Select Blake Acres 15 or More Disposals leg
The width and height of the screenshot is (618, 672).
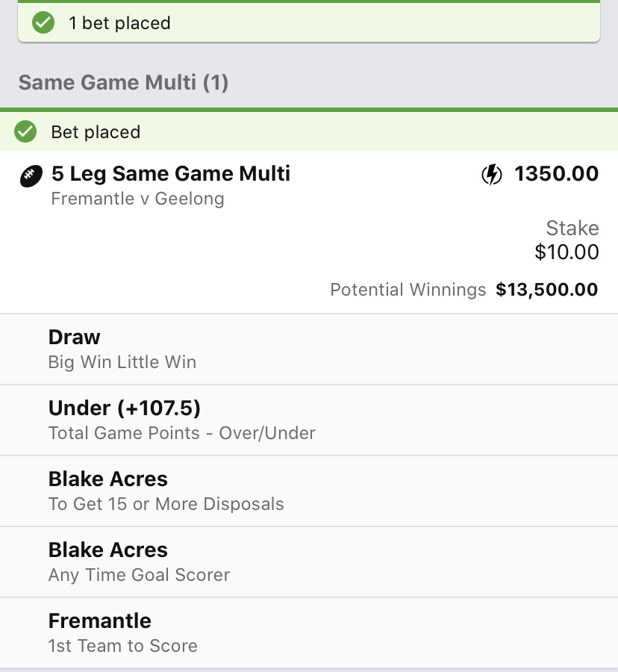point(309,491)
